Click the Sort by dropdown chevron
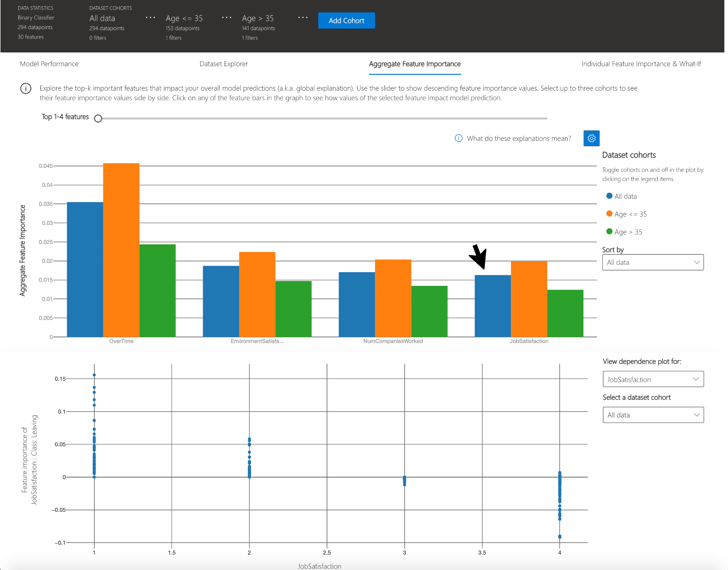This screenshot has height=570, width=728. [696, 262]
